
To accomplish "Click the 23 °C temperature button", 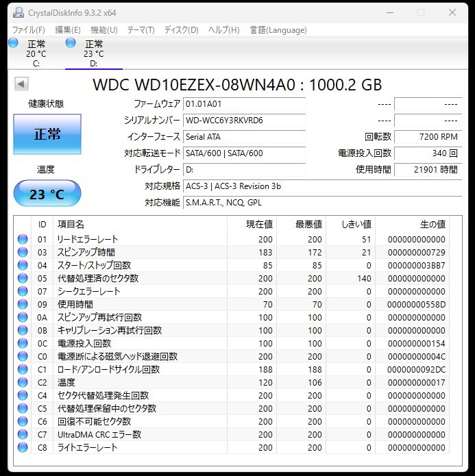I will pyautogui.click(x=47, y=194).
